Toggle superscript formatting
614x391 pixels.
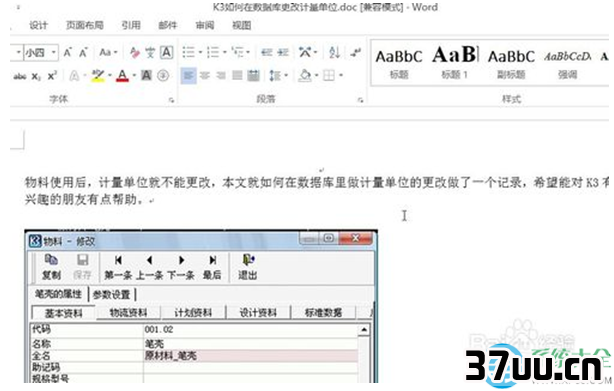pyautogui.click(x=52, y=76)
